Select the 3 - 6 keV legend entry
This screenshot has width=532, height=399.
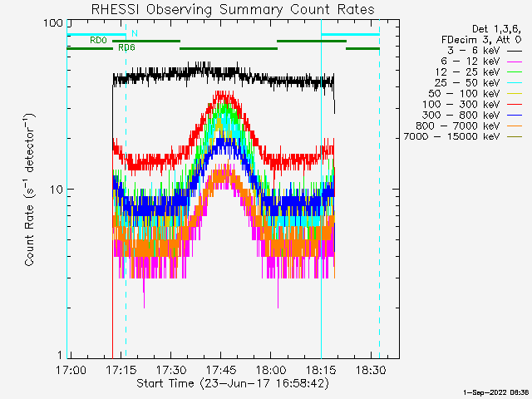click(484, 51)
